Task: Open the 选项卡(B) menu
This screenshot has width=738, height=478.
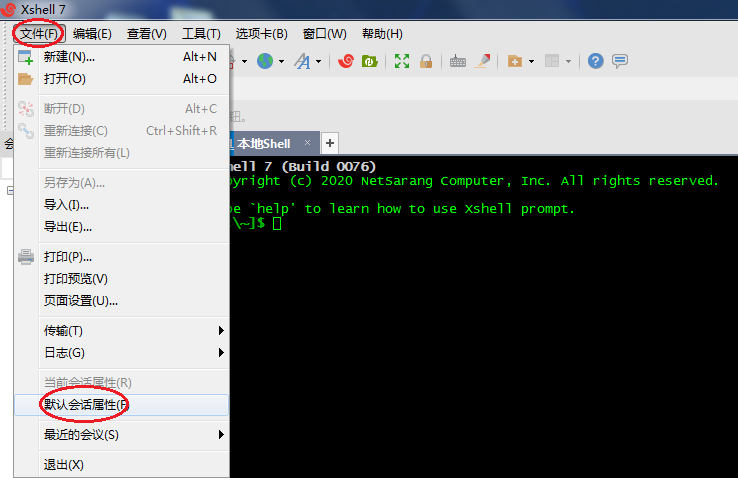Action: 262,34
